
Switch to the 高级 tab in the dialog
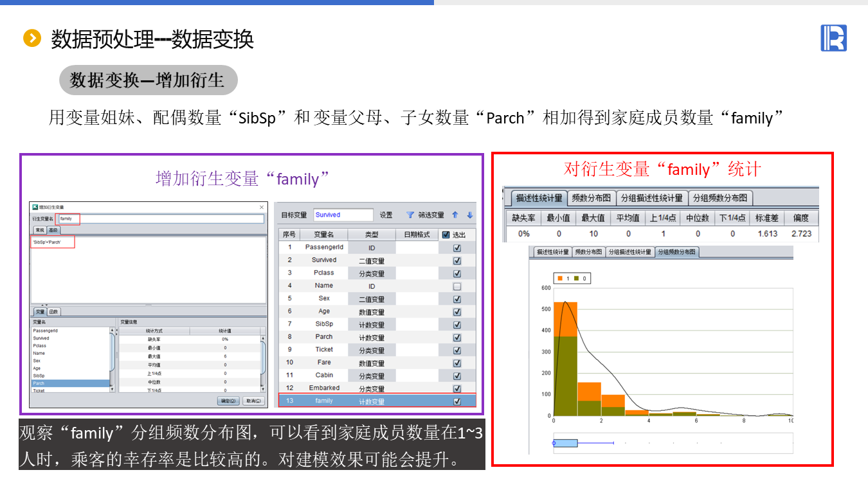[53, 230]
